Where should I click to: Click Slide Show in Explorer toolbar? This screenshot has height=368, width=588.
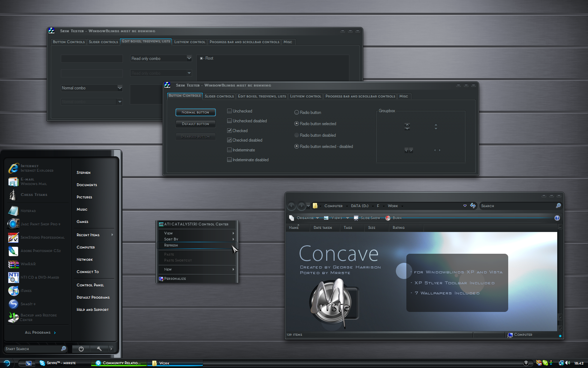pyautogui.click(x=367, y=218)
